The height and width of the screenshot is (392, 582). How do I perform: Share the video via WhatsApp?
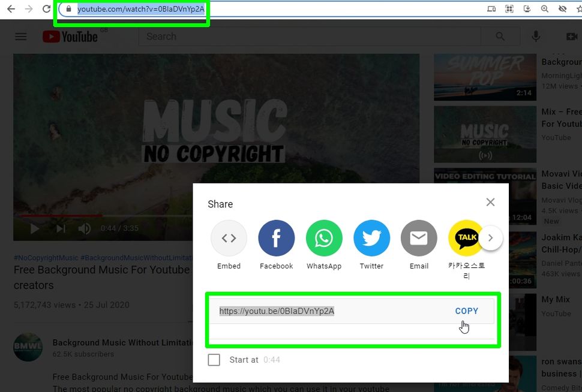coord(324,237)
